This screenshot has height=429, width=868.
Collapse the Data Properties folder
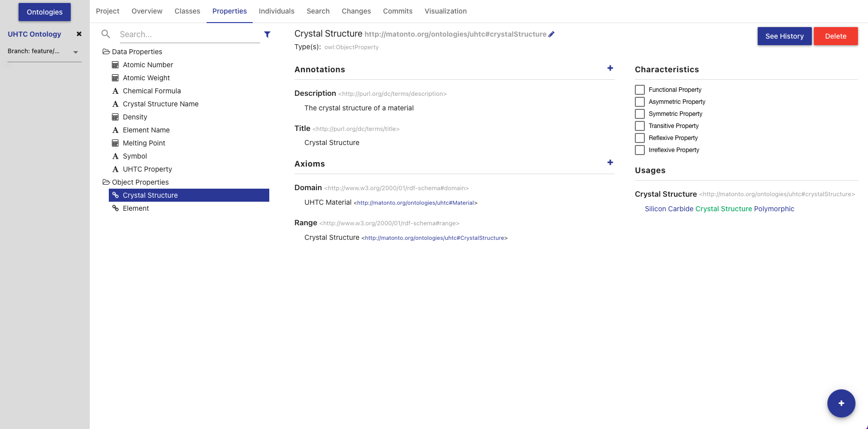click(x=106, y=52)
